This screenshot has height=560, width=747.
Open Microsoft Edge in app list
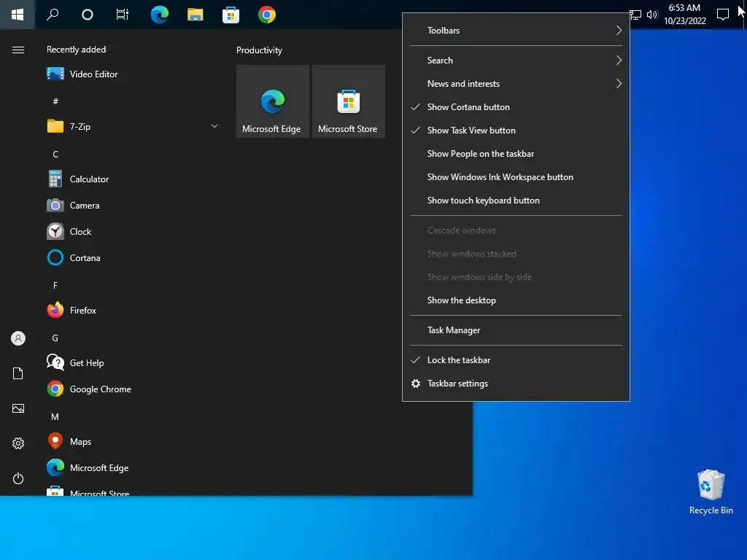click(x=133, y=468)
